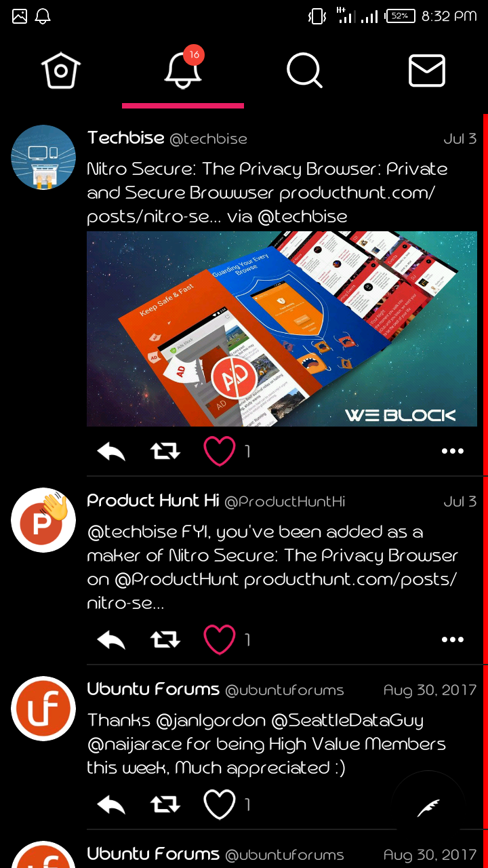Open the Search tab
The height and width of the screenshot is (868, 488).
coord(304,71)
